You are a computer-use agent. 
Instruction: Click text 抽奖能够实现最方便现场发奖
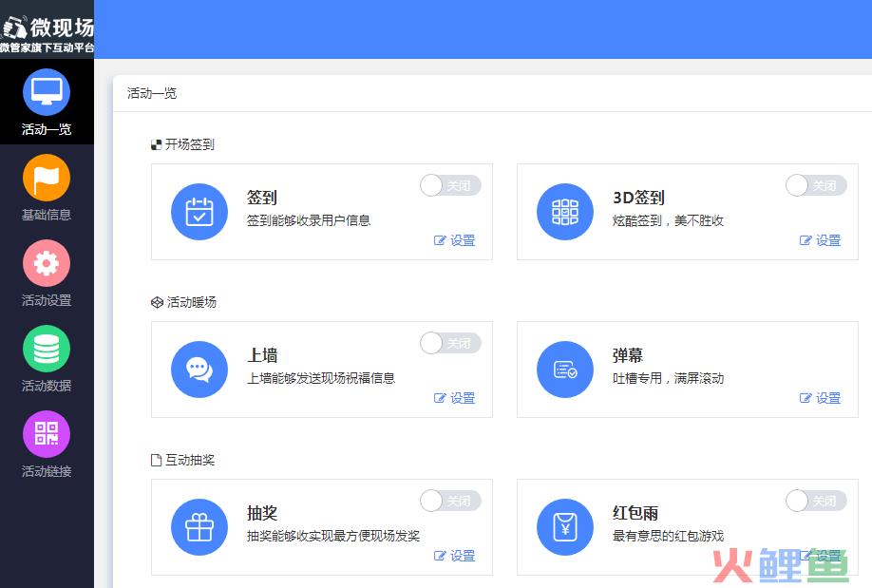(333, 537)
